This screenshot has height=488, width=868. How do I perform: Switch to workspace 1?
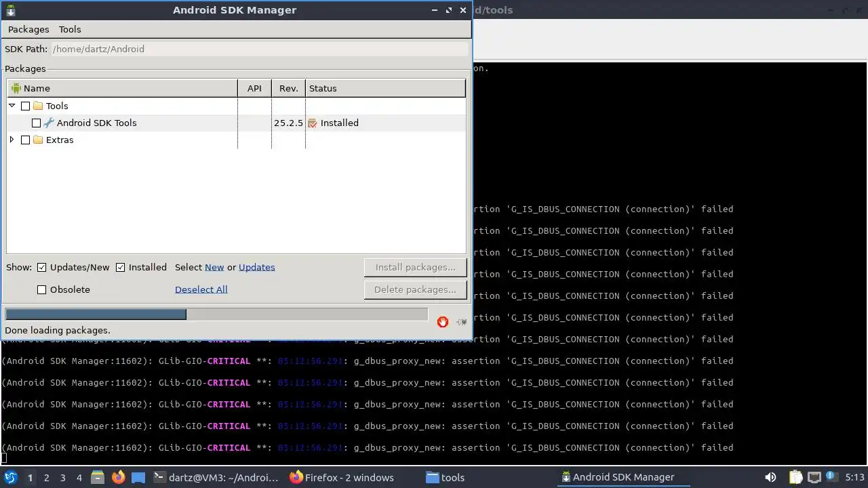[30, 477]
